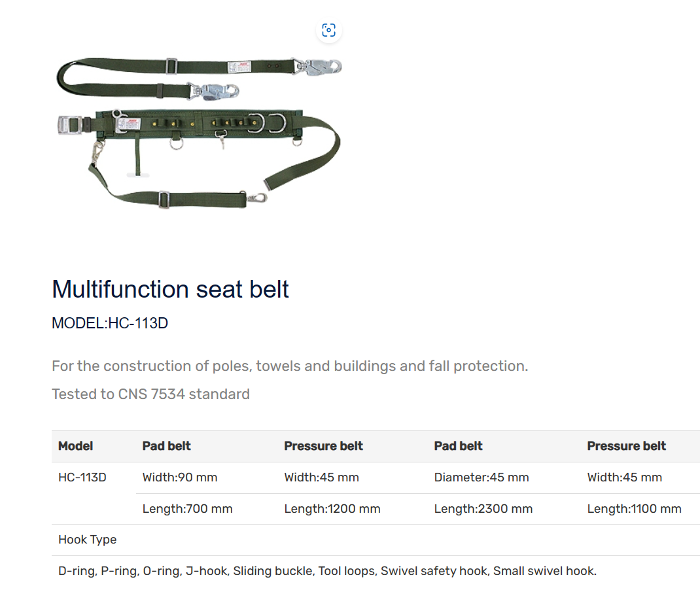This screenshot has height=590, width=700.
Task: Select the MODEL:HC-113D text below the title
Action: pos(110,323)
